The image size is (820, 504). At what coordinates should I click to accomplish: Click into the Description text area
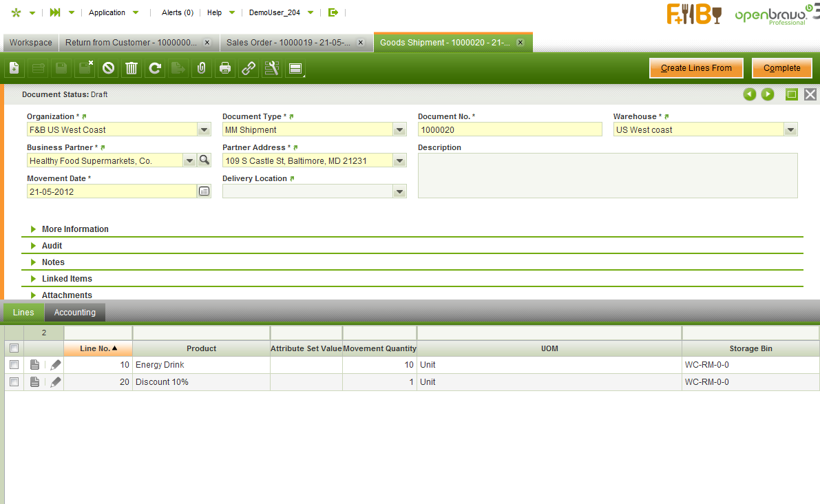[x=607, y=176]
